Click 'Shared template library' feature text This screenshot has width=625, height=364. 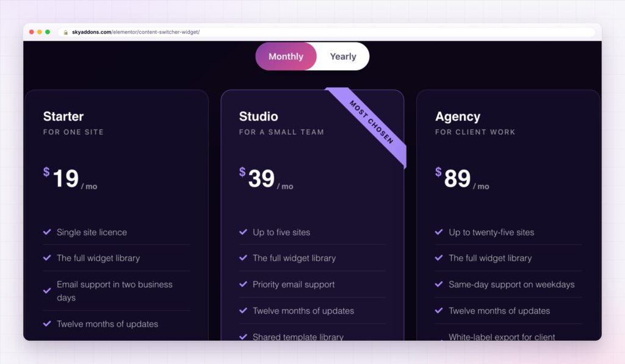(x=298, y=337)
